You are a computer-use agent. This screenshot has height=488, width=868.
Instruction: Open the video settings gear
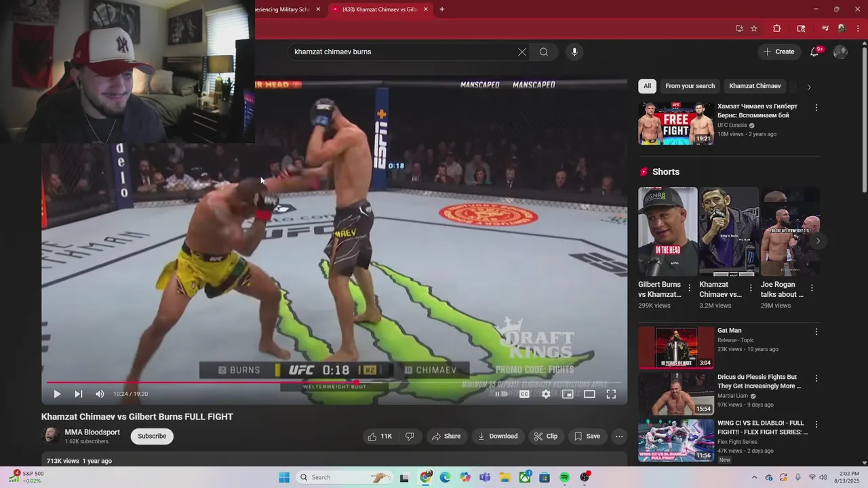coord(546,394)
